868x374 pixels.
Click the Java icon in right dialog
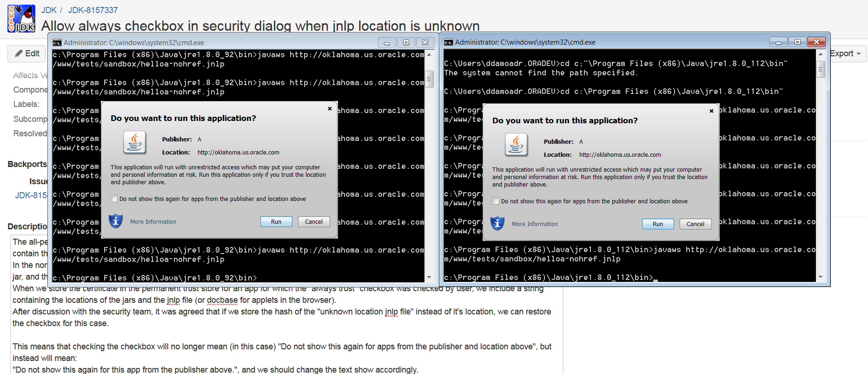click(x=516, y=145)
